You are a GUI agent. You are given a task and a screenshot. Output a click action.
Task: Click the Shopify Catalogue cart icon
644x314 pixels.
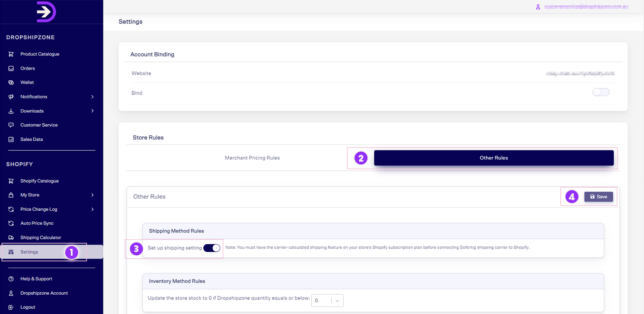(11, 181)
